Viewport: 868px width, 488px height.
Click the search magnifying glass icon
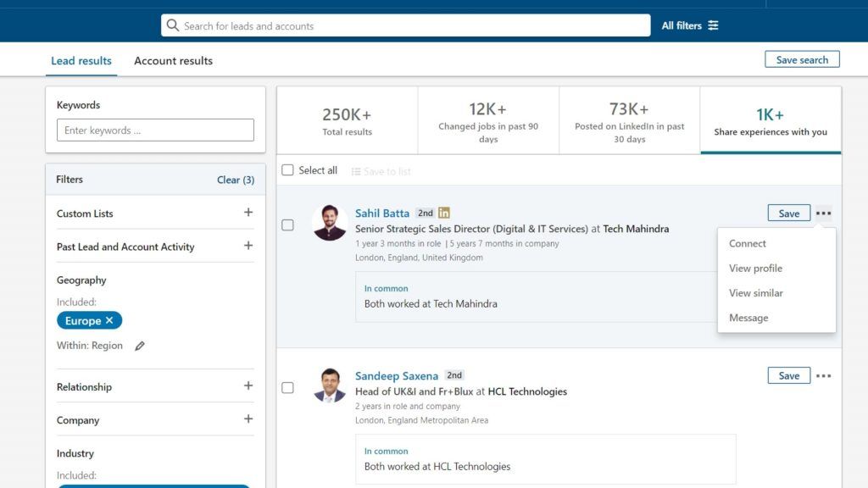174,25
